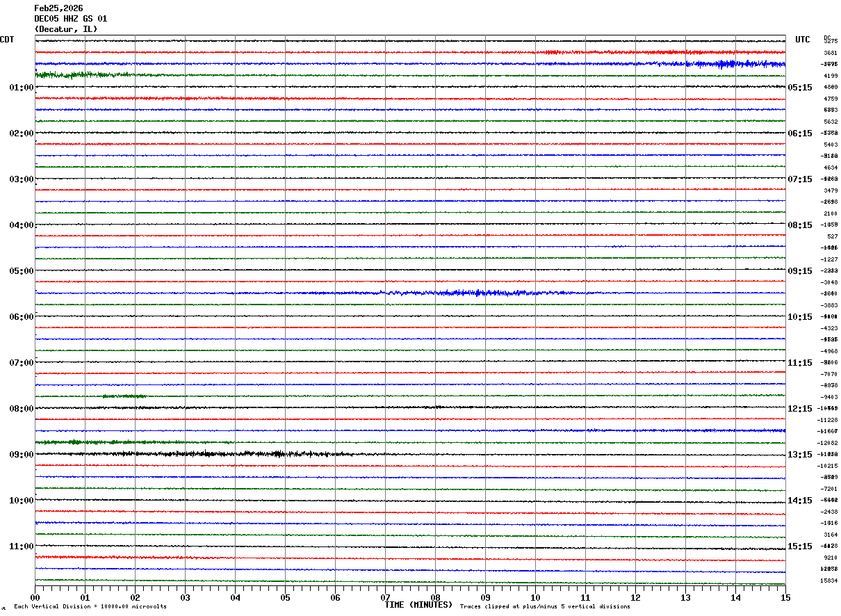Select minute 07 on the bottom axis
841x616 pixels.
385,597
